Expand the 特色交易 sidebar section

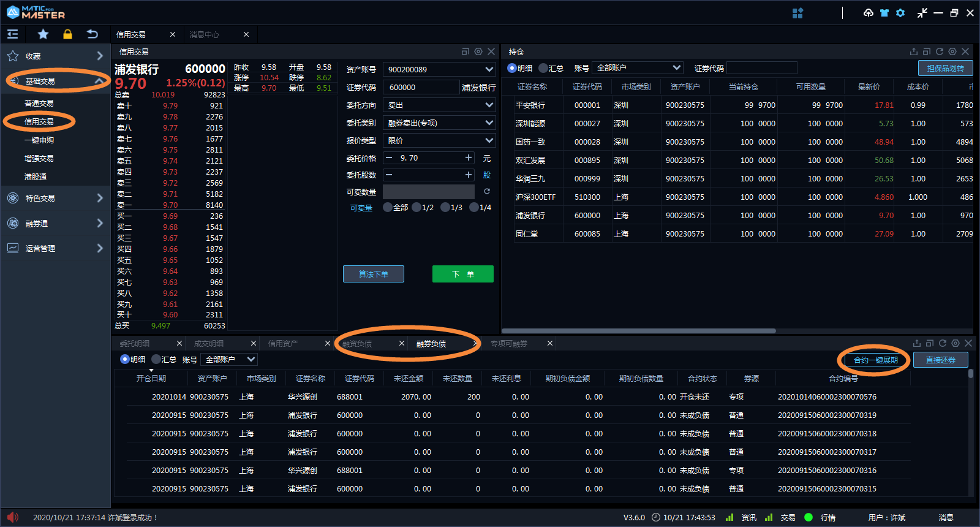pyautogui.click(x=55, y=198)
